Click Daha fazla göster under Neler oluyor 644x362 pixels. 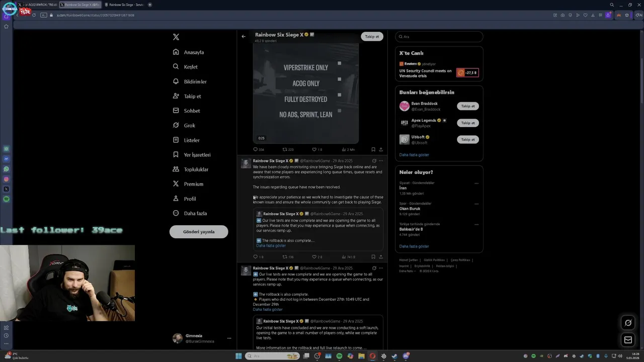coord(414,246)
